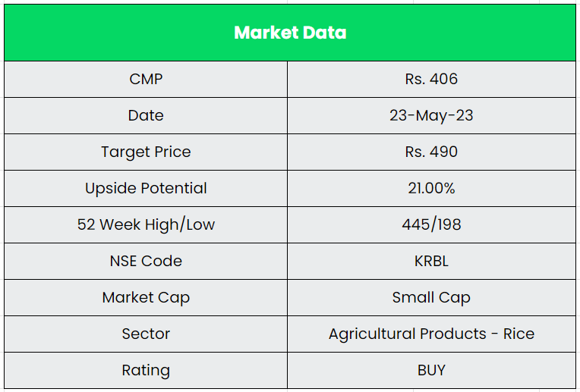Click the Date label cell
This screenshot has height=392, width=580.
[x=146, y=115]
